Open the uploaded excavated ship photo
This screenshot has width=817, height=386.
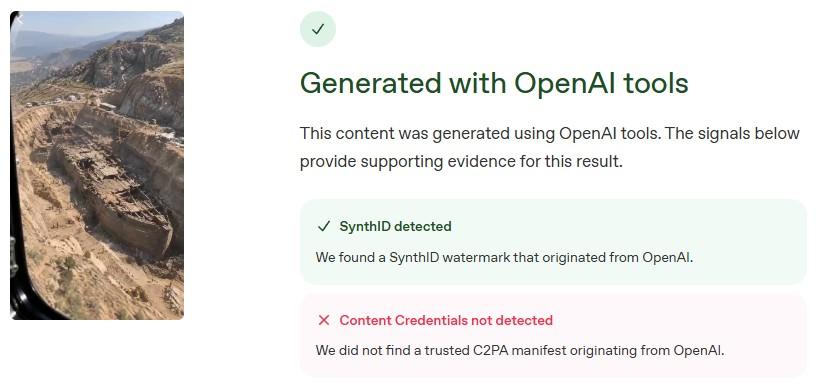point(97,165)
